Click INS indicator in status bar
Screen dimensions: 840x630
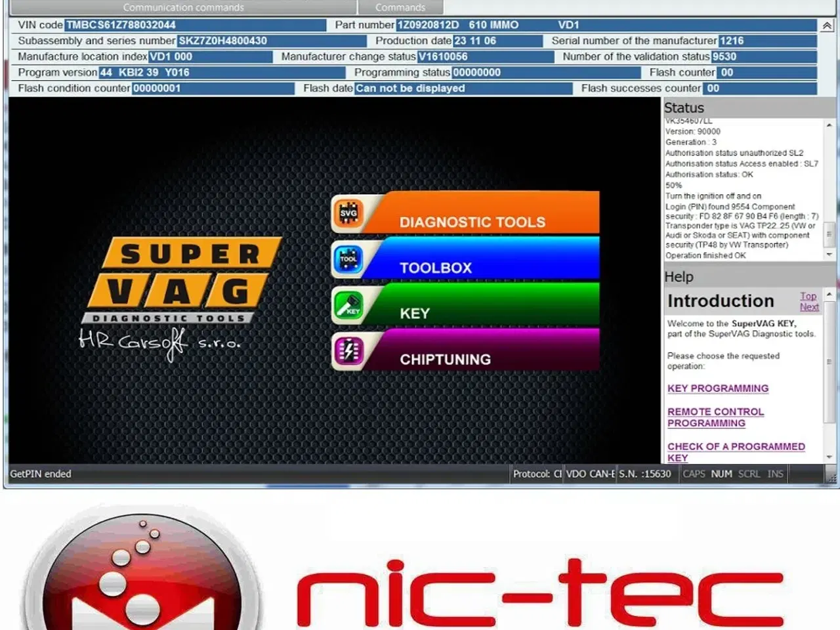pyautogui.click(x=775, y=474)
